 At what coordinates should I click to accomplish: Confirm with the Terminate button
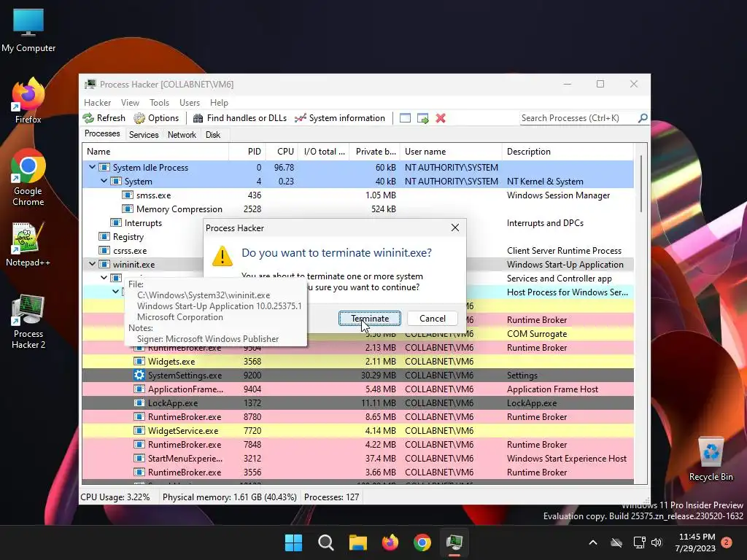(370, 319)
